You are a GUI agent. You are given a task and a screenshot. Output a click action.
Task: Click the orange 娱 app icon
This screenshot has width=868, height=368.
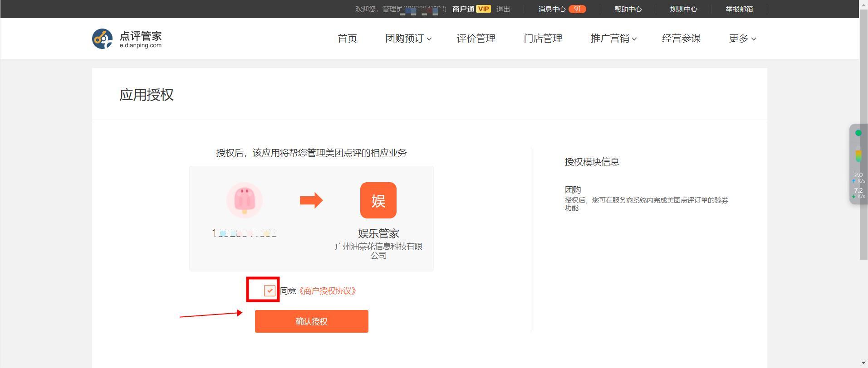coord(378,200)
